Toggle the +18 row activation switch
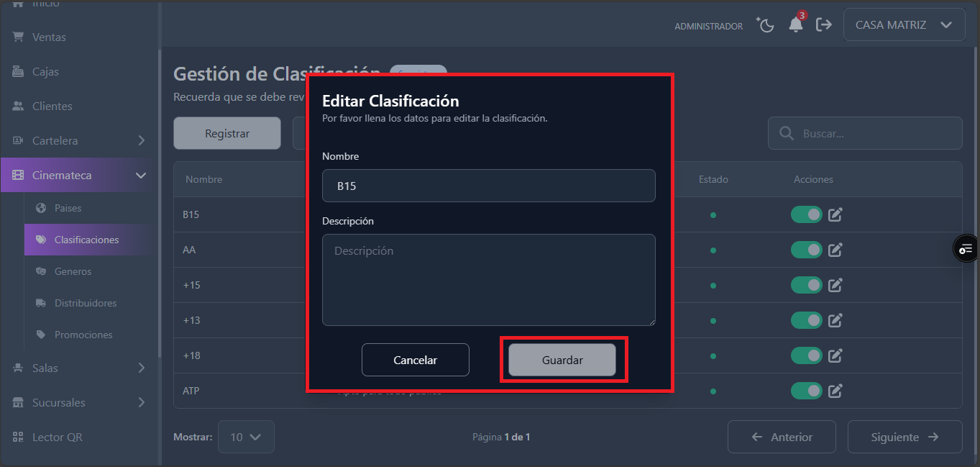The image size is (980, 467). point(806,355)
